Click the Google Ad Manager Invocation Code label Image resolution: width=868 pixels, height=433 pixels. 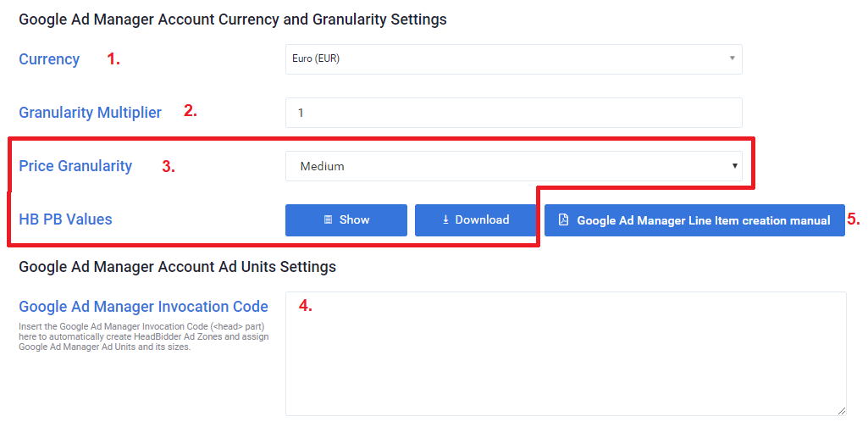pos(143,307)
